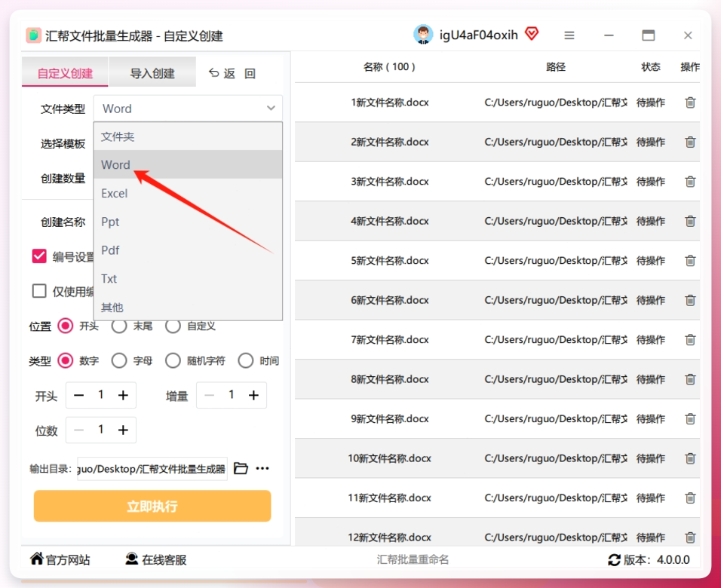Click the 输出目录 path input field
721x588 pixels.
[x=152, y=468]
